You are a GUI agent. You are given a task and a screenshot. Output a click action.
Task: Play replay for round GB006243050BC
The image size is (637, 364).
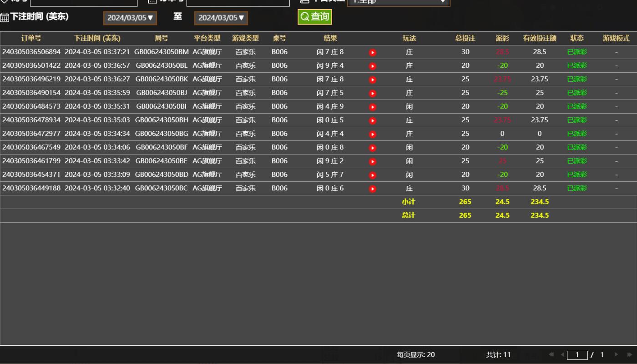(373, 189)
